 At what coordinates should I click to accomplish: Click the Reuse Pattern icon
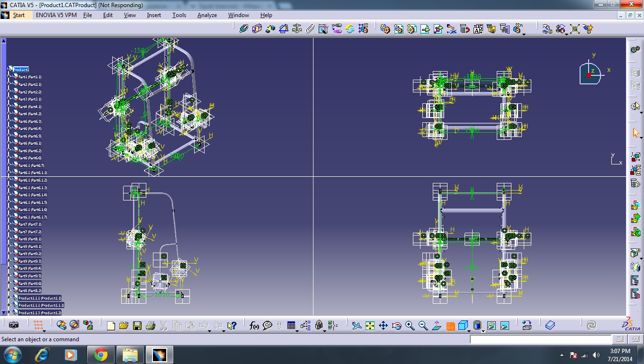(x=363, y=29)
